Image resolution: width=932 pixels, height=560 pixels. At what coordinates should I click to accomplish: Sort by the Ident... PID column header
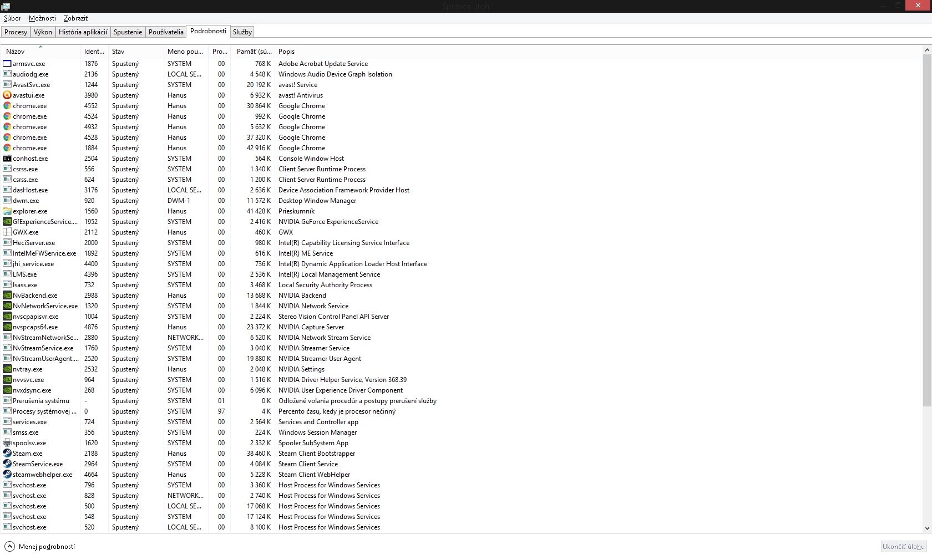click(x=94, y=52)
